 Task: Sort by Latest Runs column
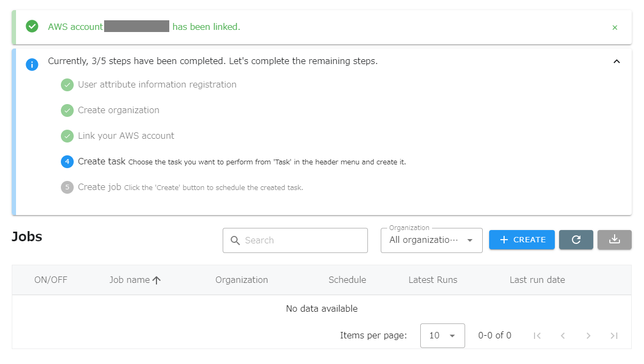pyautogui.click(x=433, y=280)
